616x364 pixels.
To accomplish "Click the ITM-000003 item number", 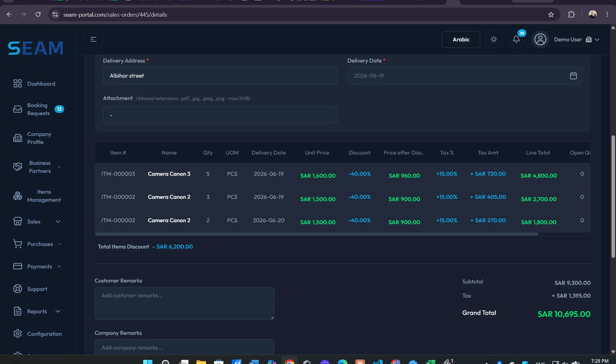I will pos(118,174).
